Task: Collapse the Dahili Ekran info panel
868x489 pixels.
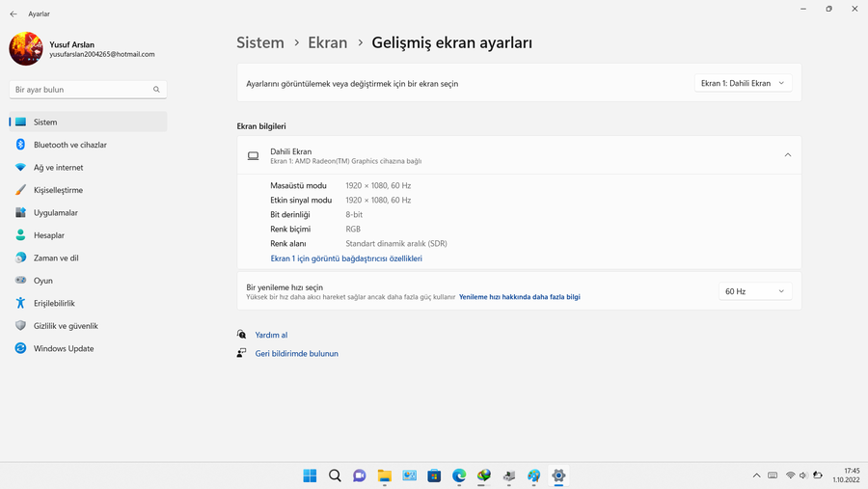Action: point(787,155)
